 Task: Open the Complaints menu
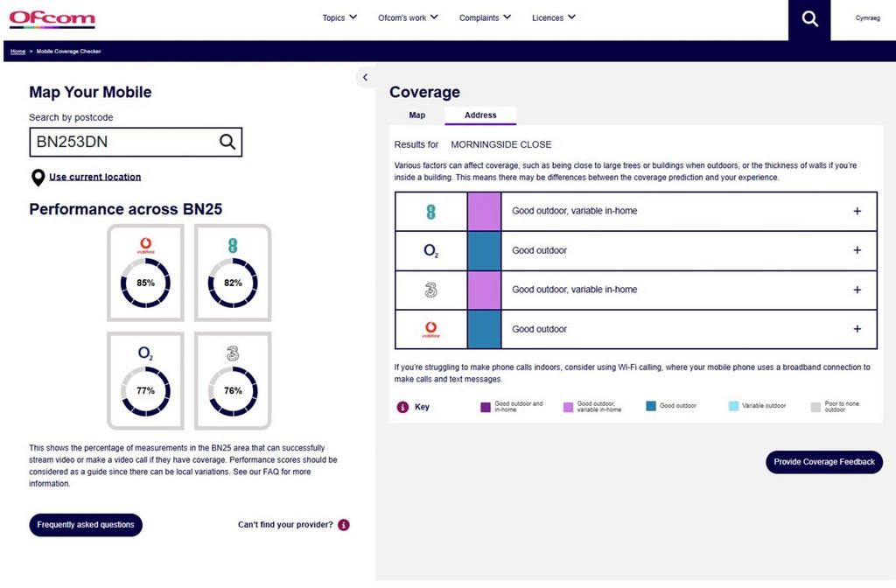coord(486,17)
